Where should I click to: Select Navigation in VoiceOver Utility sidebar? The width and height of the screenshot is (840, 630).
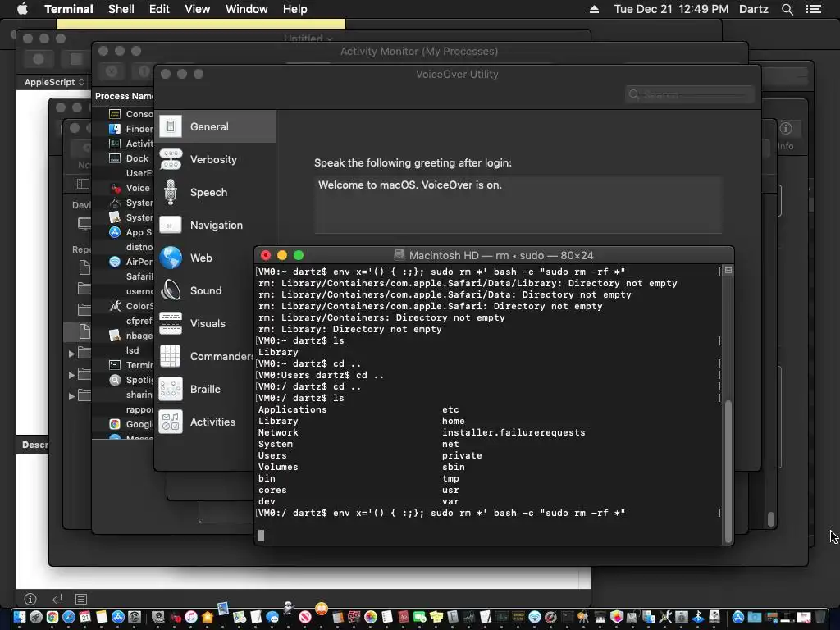(216, 225)
